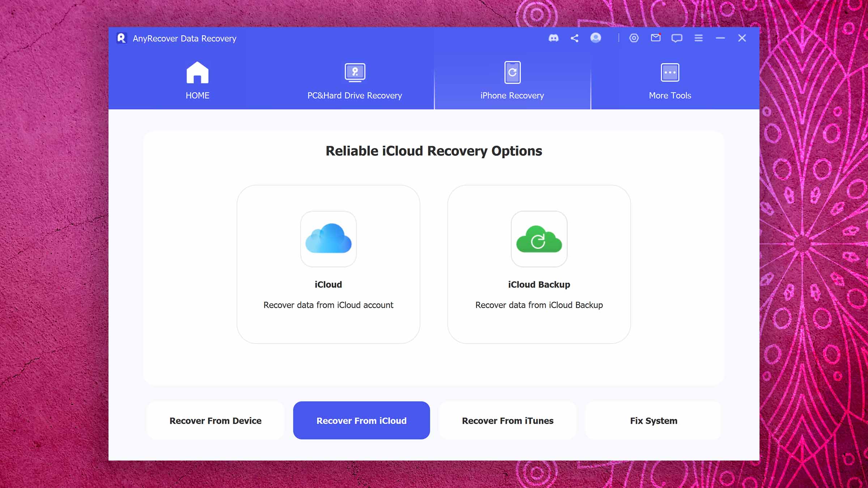
Task: Close the AnyRecover window
Action: [742, 38]
